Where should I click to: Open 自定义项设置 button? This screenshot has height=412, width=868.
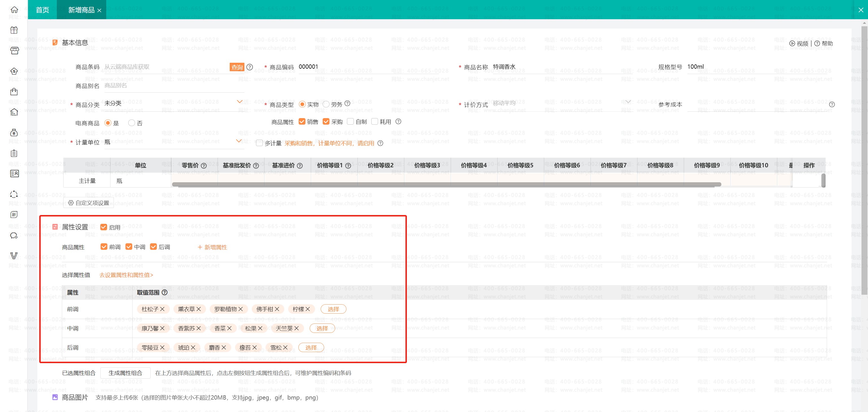(x=89, y=203)
